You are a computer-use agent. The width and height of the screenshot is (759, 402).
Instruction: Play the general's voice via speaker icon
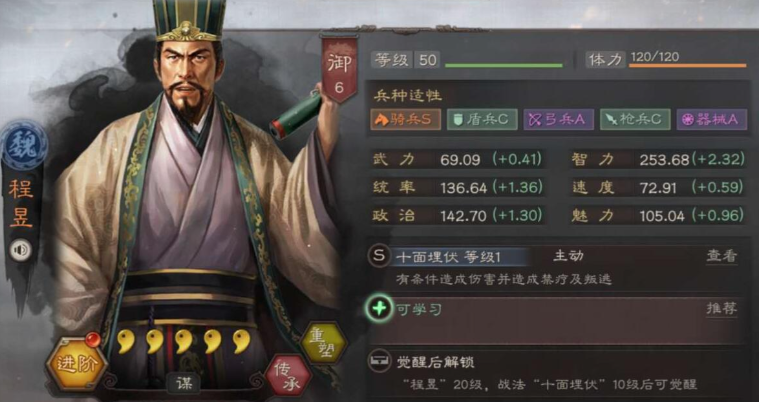21,250
